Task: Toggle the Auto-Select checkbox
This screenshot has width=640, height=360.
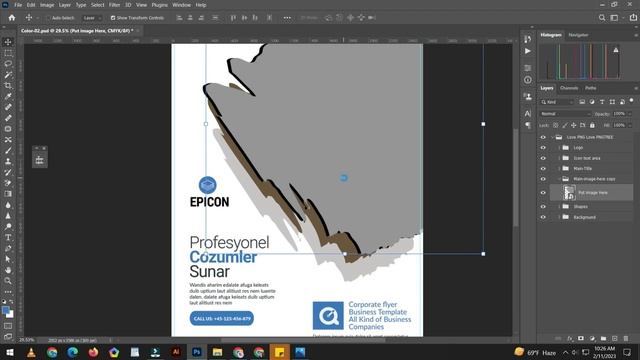Action: (x=48, y=18)
